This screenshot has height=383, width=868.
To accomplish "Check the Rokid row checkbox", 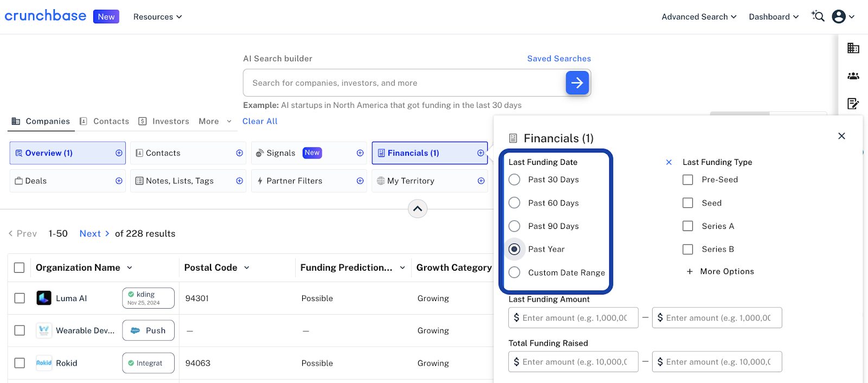I will 20,363.
